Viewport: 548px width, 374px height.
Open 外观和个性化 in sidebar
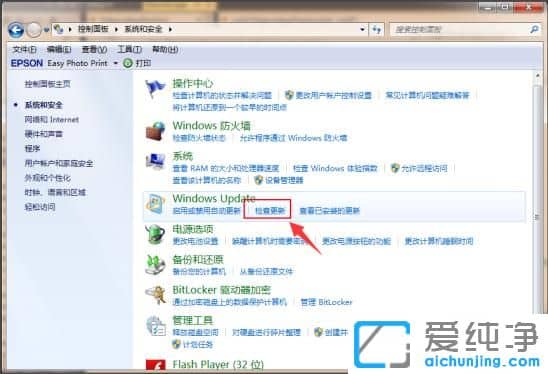pyautogui.click(x=48, y=178)
